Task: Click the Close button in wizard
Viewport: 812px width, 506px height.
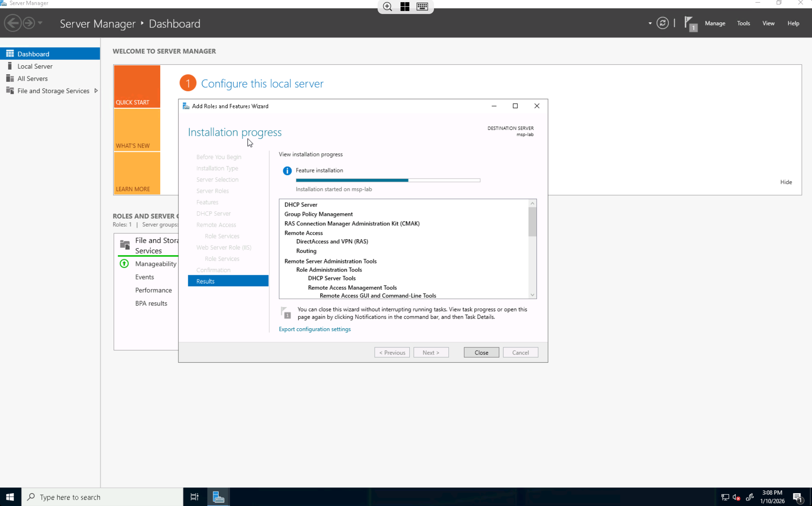Action: (x=481, y=352)
